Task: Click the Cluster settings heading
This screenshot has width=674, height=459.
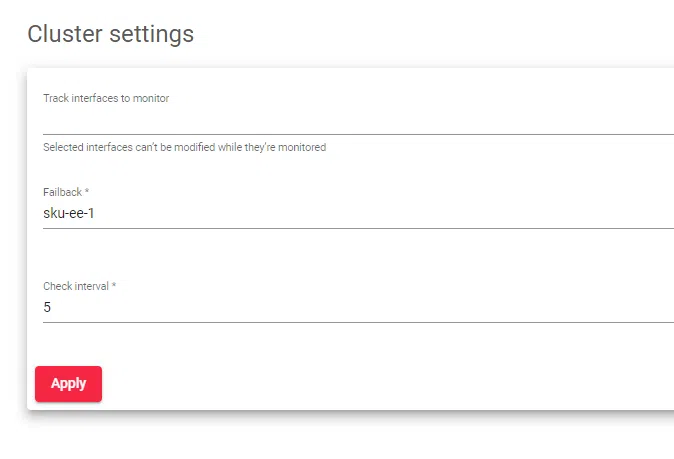Action: tap(110, 34)
